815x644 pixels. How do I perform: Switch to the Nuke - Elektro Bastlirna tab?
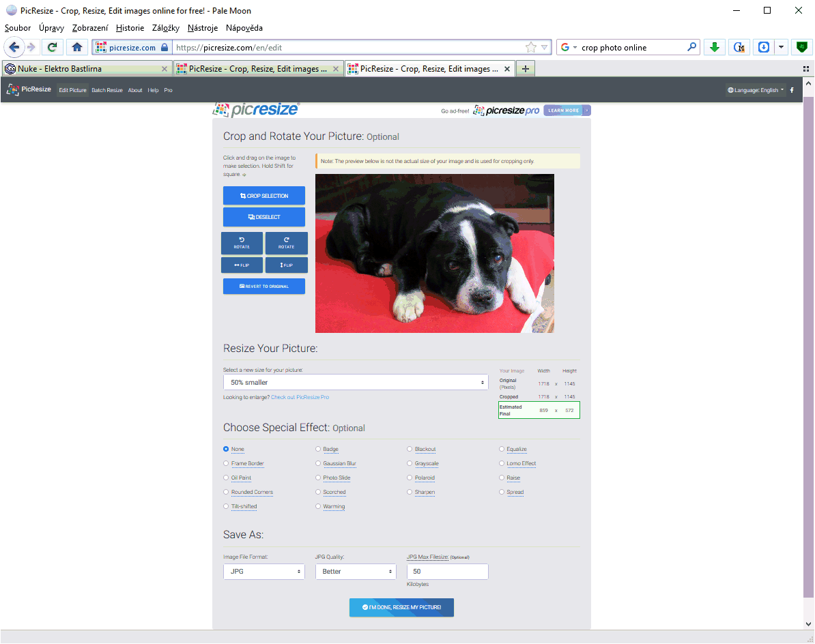point(82,69)
